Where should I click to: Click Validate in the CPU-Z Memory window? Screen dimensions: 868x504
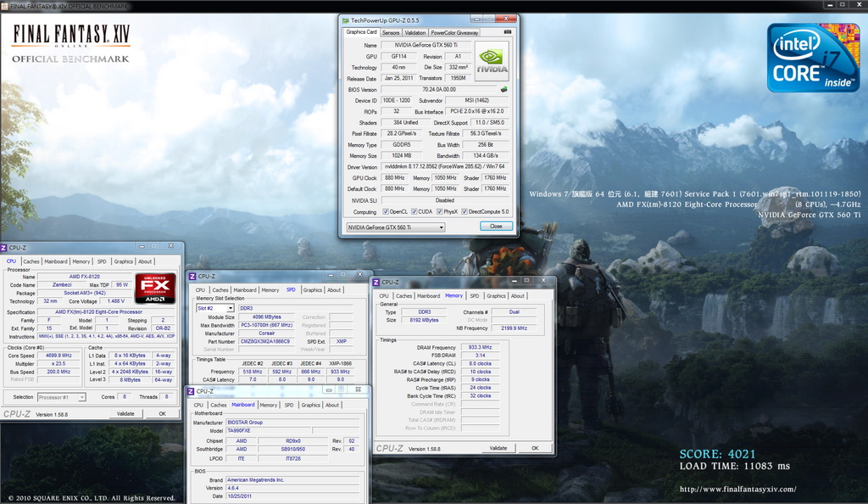pos(498,448)
